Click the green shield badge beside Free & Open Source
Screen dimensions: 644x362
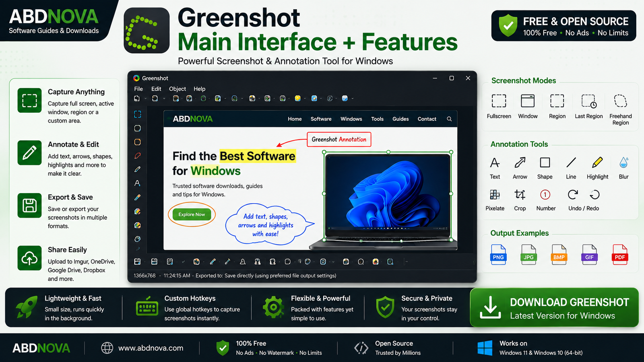coord(508,25)
